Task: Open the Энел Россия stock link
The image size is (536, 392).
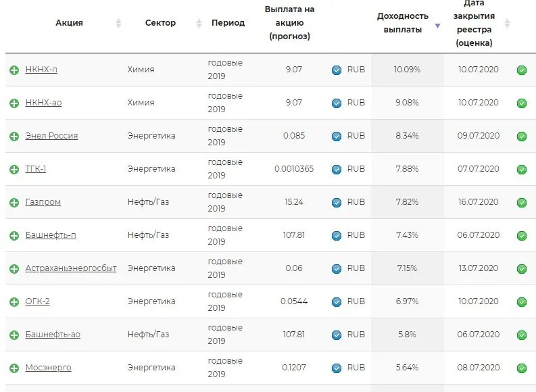Action: coord(51,136)
